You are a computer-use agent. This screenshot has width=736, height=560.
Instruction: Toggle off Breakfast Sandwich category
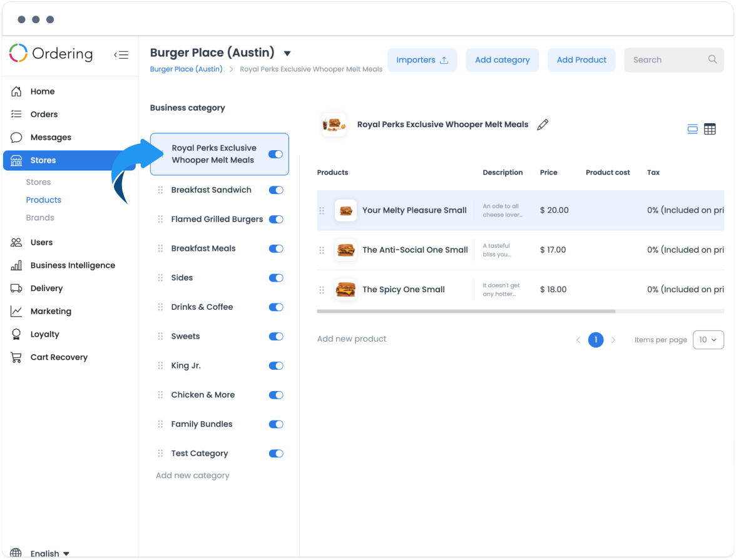276,190
